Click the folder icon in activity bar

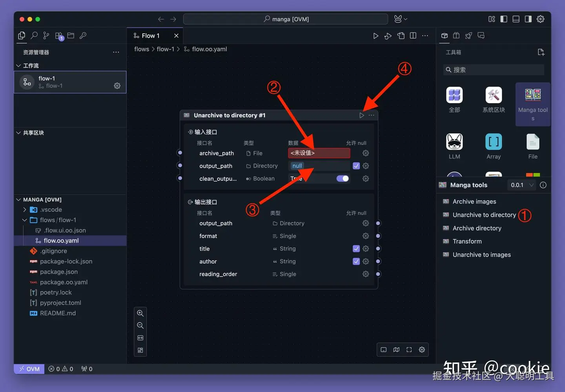pyautogui.click(x=71, y=36)
